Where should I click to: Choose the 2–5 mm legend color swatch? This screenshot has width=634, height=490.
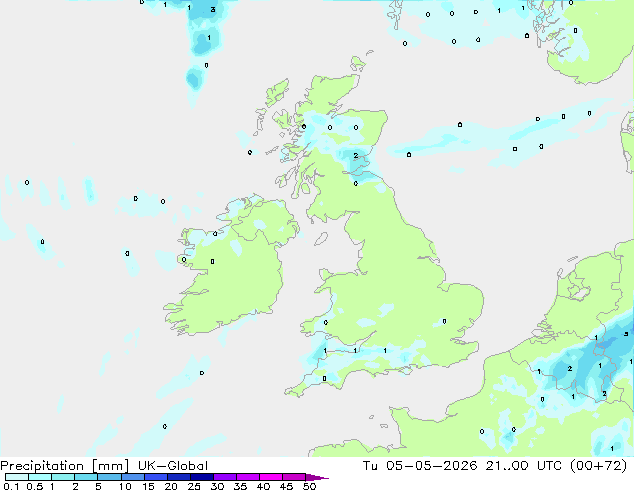pyautogui.click(x=86, y=477)
